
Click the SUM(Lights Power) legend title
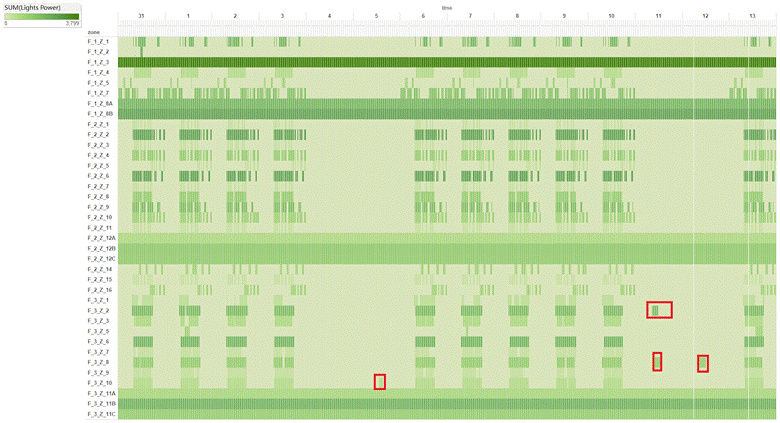coord(42,7)
